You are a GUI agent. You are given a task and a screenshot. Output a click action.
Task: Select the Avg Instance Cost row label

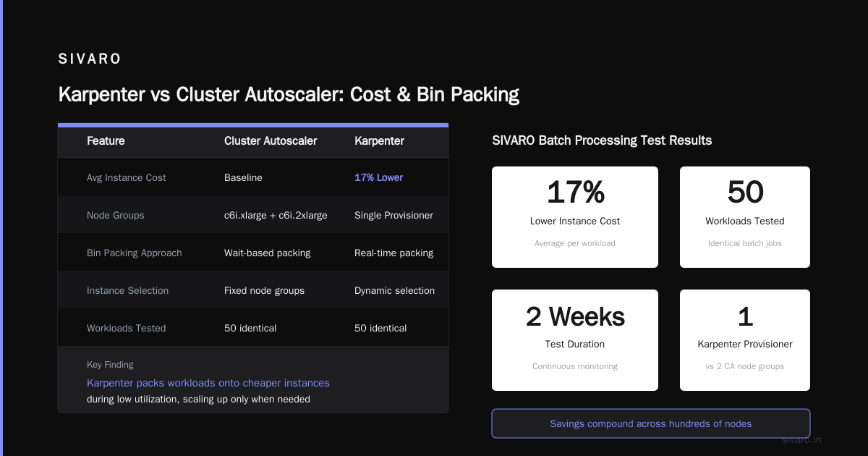tap(127, 177)
